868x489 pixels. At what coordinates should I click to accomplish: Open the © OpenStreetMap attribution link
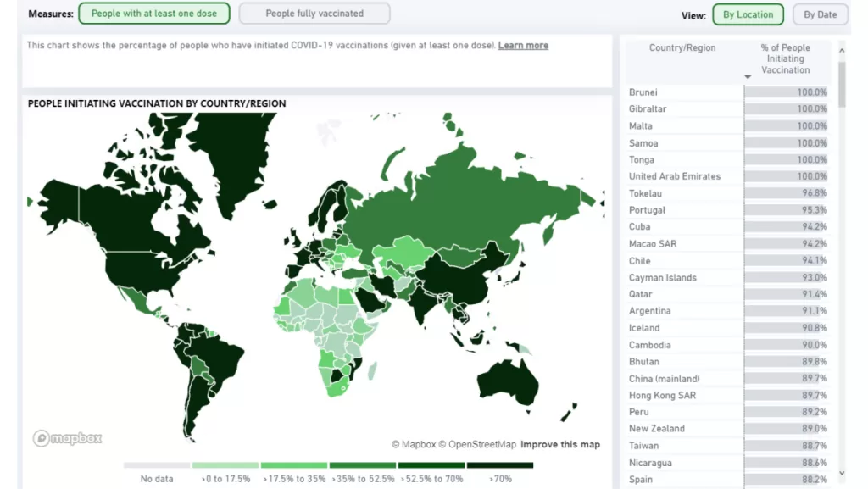(477, 443)
